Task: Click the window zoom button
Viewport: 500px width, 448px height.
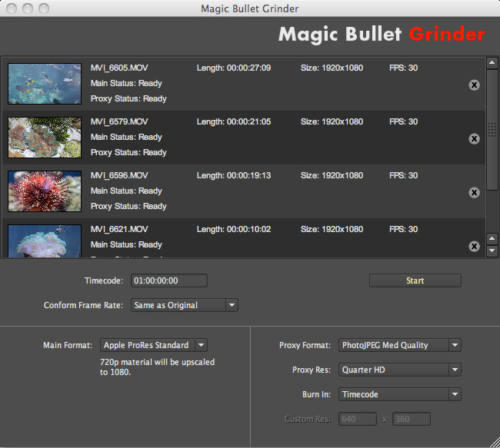Action: [x=44, y=8]
